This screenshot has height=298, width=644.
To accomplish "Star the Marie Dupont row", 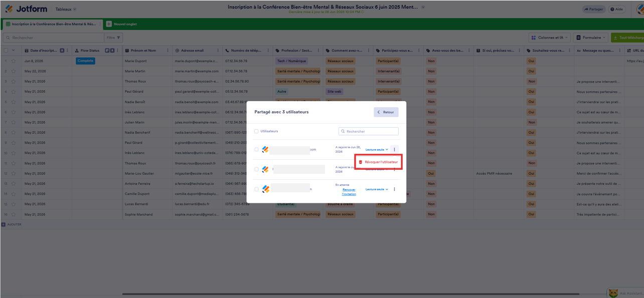I will coord(14,61).
